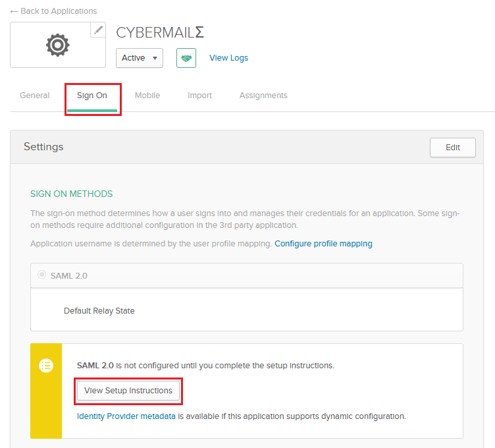Click the Settings Edit button
495x448 pixels.
453,148
